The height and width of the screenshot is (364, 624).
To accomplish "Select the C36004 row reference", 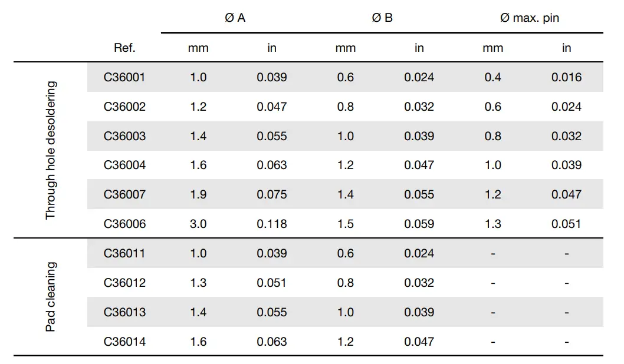I will (x=124, y=165).
